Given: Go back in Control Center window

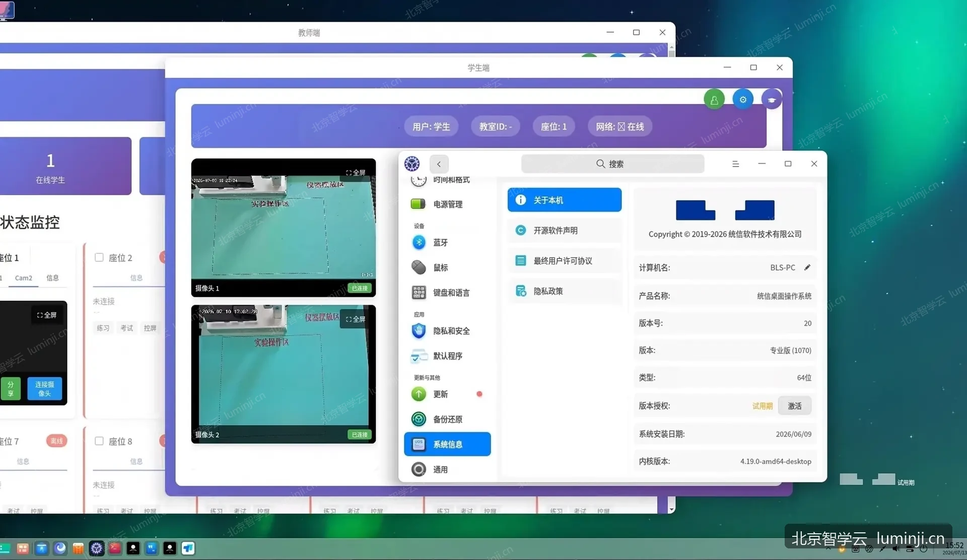Looking at the screenshot, I should pos(439,164).
